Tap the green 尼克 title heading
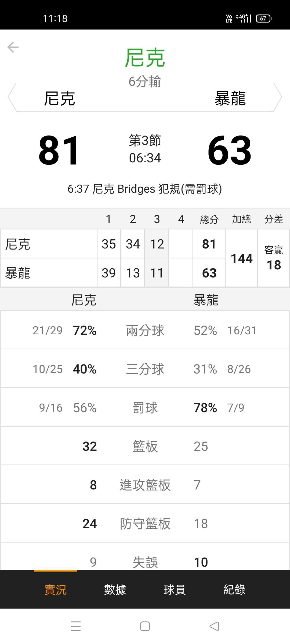 [x=145, y=58]
